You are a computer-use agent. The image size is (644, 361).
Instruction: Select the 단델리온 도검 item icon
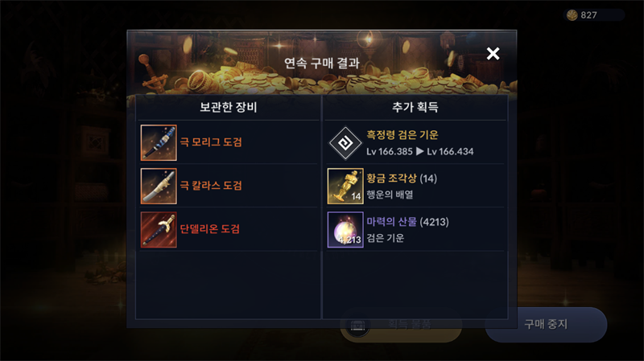159,230
